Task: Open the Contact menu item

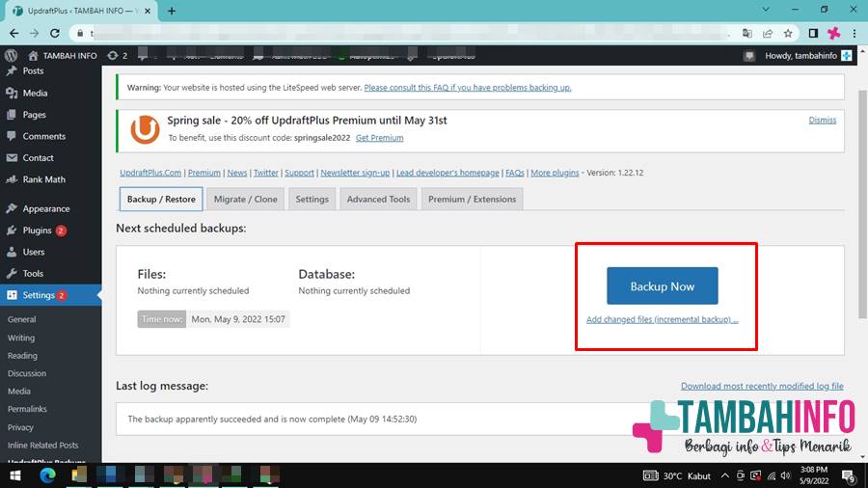Action: pyautogui.click(x=38, y=158)
